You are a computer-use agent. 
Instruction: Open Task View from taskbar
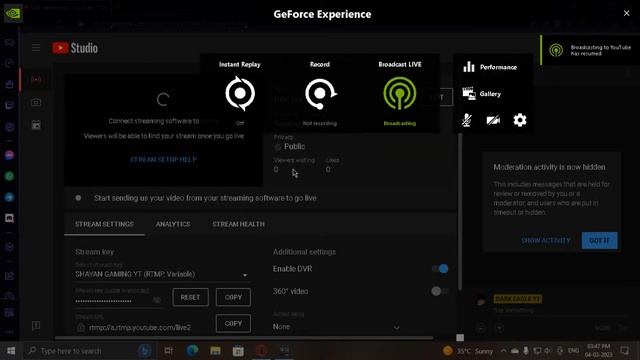[168, 351]
